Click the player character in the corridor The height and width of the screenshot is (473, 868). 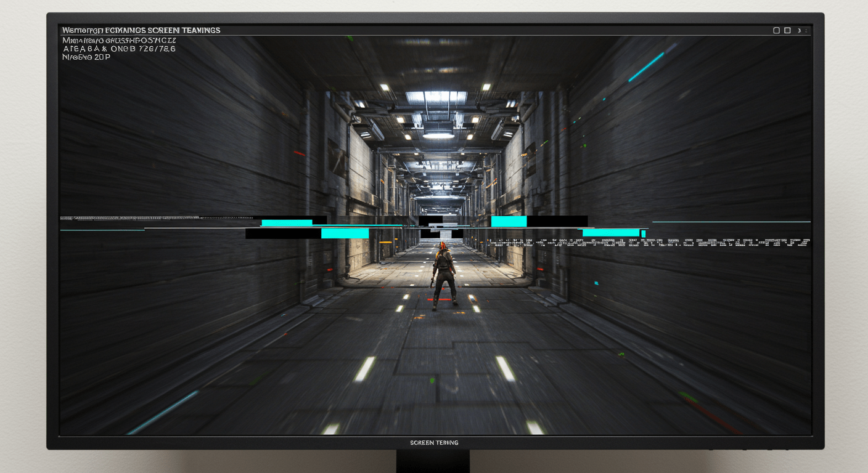(444, 275)
